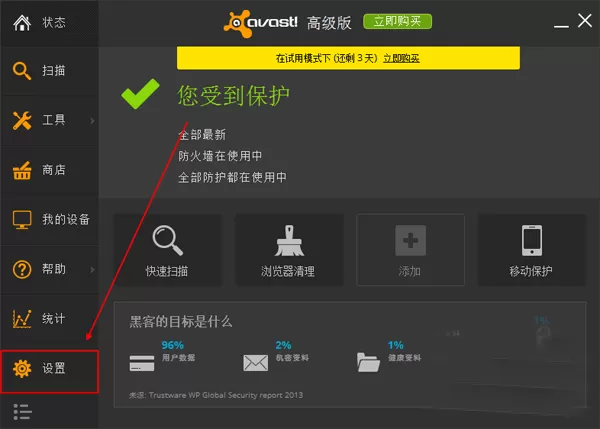Select the 扫描 magnifier icon in sidebar

click(x=22, y=71)
